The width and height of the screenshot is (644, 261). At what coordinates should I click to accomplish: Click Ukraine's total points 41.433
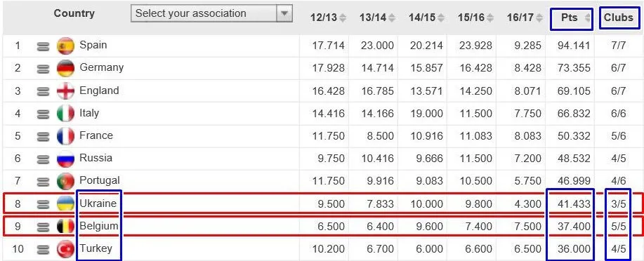[x=574, y=203]
